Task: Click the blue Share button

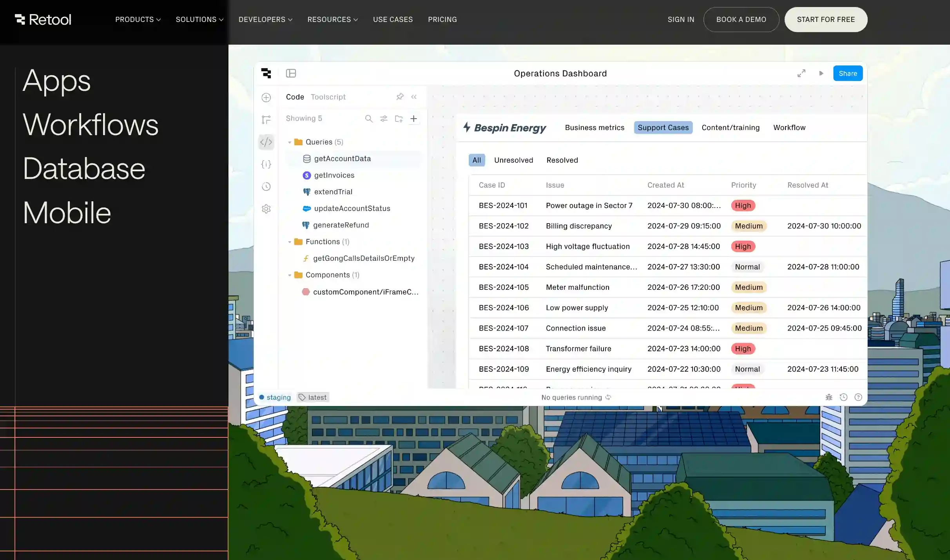Action: [x=848, y=73]
